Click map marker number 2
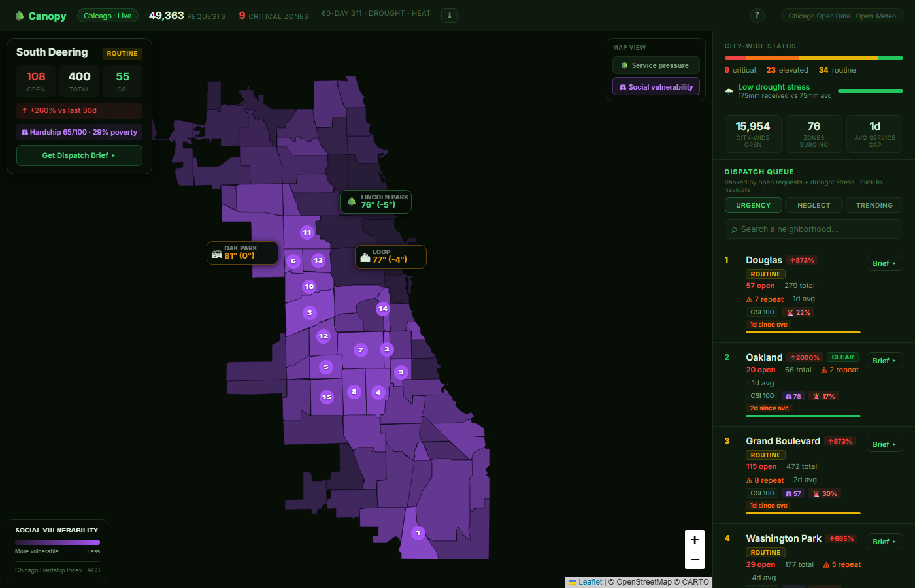Image resolution: width=915 pixels, height=588 pixels. (x=387, y=349)
